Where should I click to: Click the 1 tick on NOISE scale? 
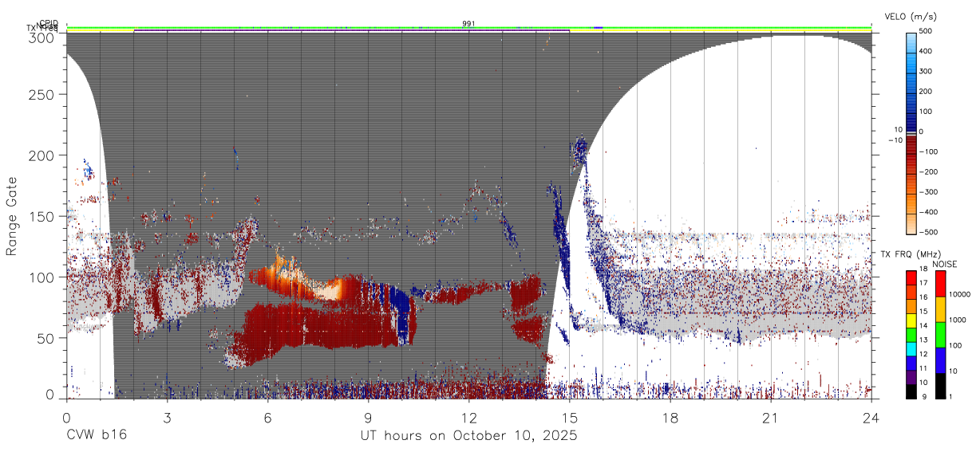(x=951, y=398)
